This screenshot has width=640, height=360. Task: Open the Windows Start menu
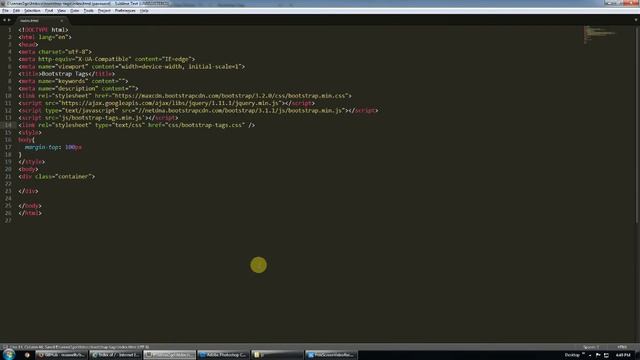click(9, 354)
